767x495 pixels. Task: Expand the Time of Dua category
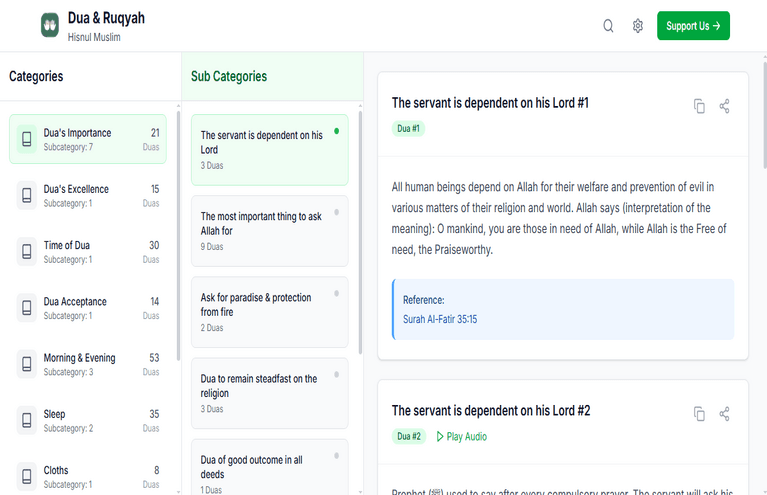coord(88,251)
